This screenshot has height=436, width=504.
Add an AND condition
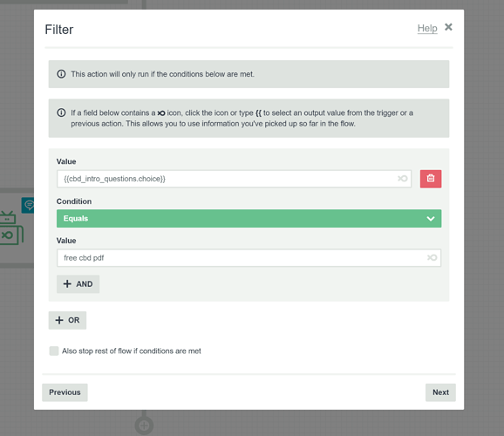tap(78, 284)
